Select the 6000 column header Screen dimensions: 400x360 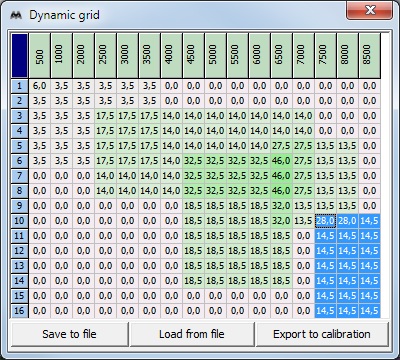[x=260, y=55]
